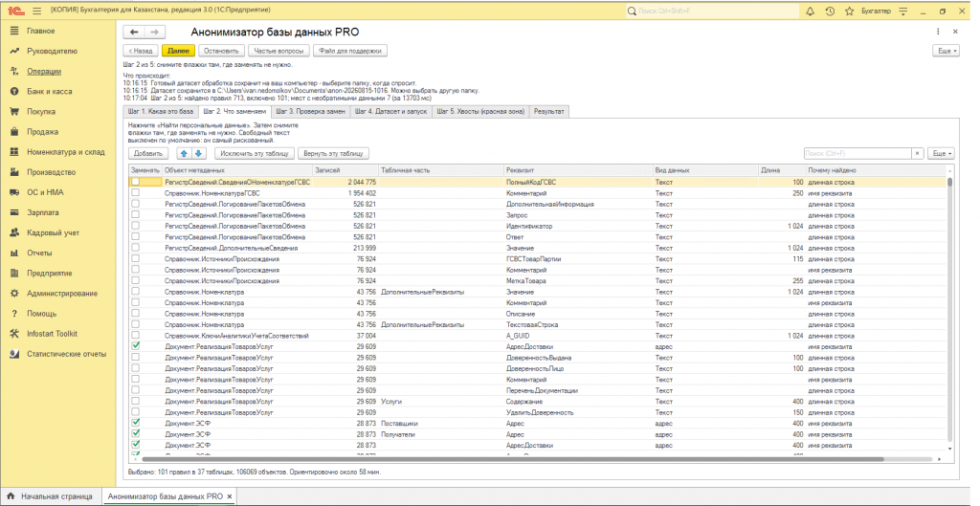This screenshot has height=506, width=980.
Task: Uncheck АдресДоставки row of РеализацияТоваровУслуг
Action: (x=135, y=346)
